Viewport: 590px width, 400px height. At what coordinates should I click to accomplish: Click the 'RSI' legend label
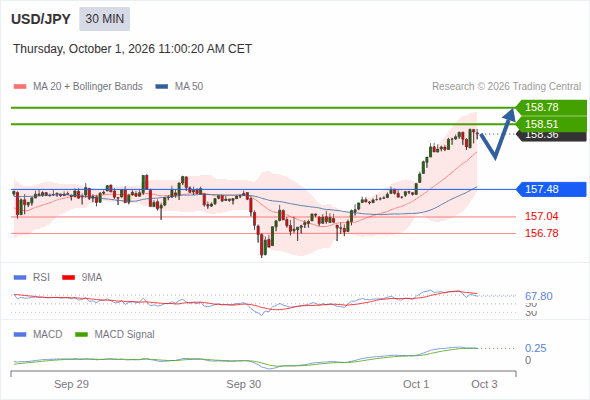click(41, 278)
